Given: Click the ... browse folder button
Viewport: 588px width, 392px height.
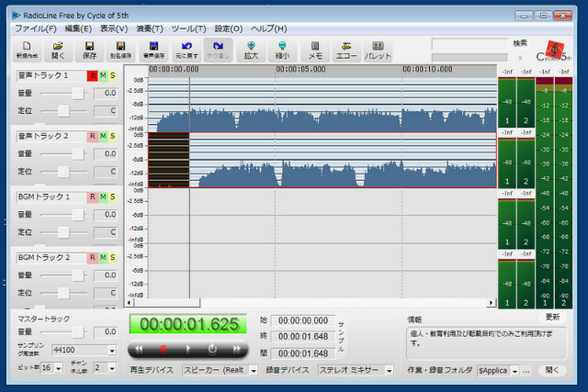Looking at the screenshot, I should pyautogui.click(x=526, y=371).
